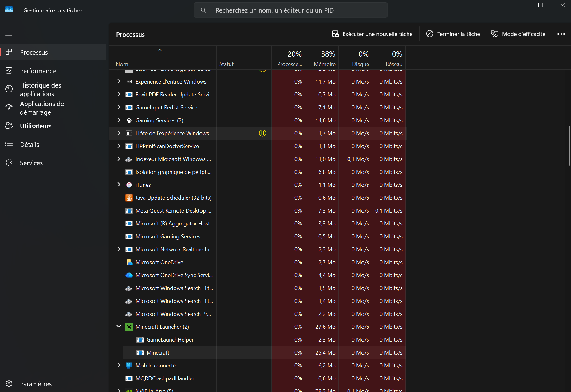Expand the Hôte de l'expérience Windows row
This screenshot has width=571, height=392.
coord(119,133)
